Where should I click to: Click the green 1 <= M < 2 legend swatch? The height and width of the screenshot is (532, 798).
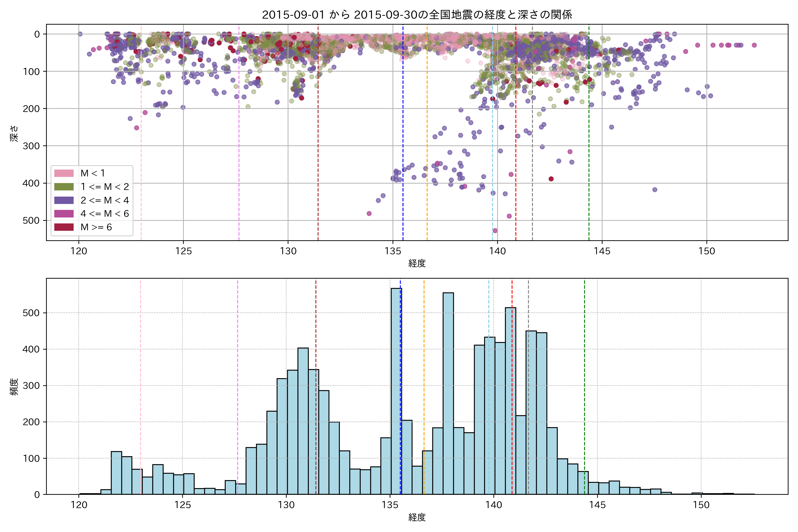(64, 187)
